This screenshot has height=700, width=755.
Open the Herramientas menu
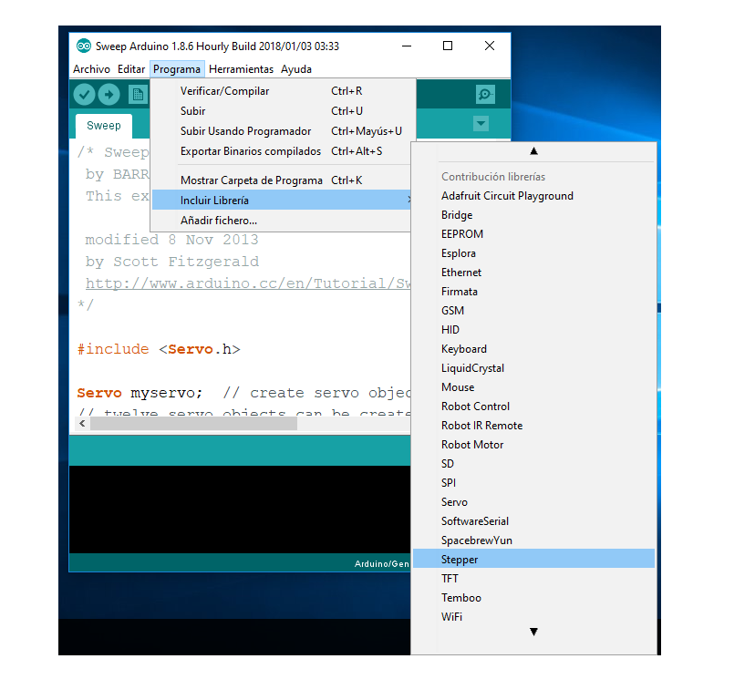pyautogui.click(x=242, y=69)
